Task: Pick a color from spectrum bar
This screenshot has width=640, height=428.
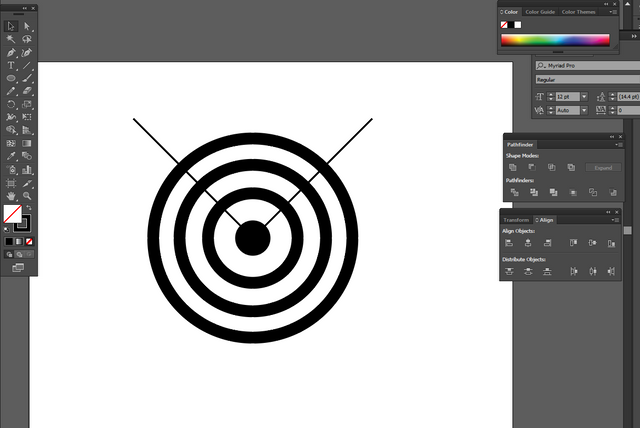Action: coord(555,40)
